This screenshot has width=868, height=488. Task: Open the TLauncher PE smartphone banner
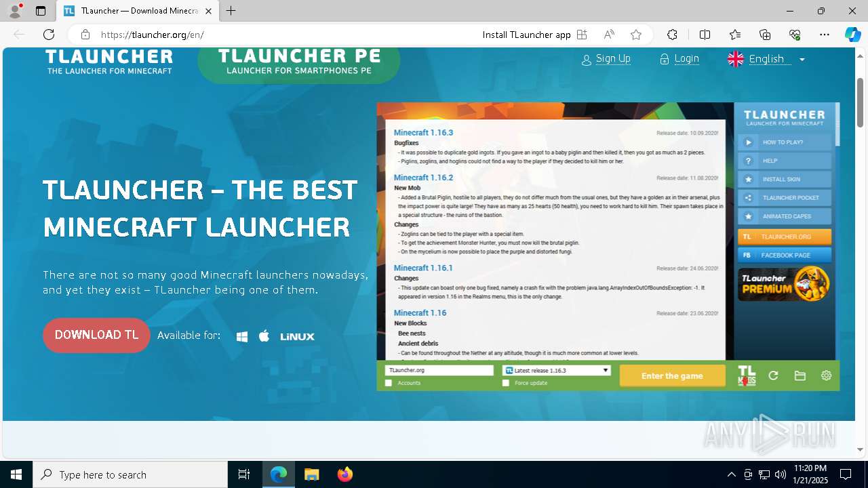click(x=299, y=64)
